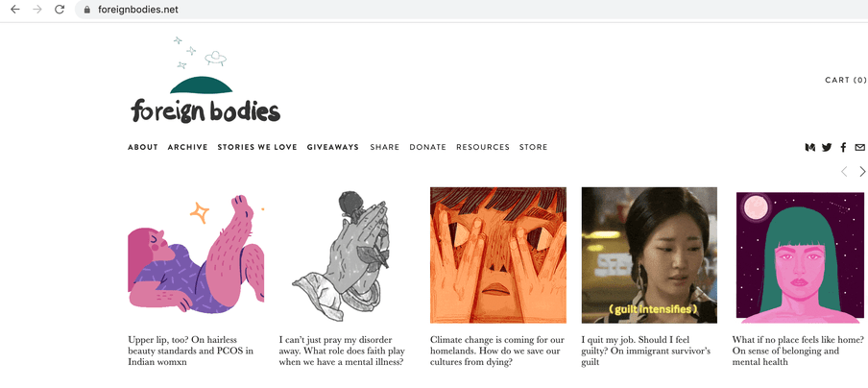Open the Medium social icon
Screen dimensions: 868x388
809,147
